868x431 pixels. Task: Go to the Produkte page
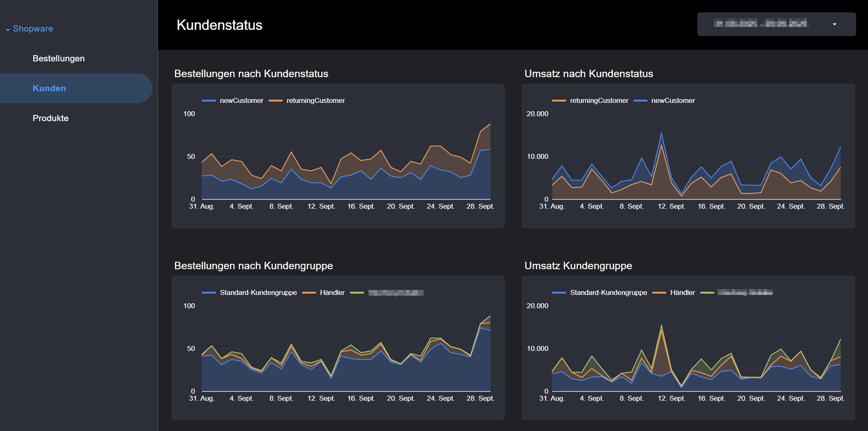[51, 118]
